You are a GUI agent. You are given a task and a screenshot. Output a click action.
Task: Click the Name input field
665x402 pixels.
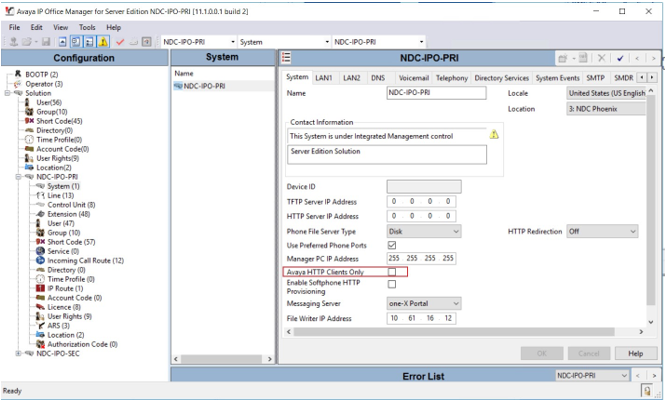coord(436,93)
